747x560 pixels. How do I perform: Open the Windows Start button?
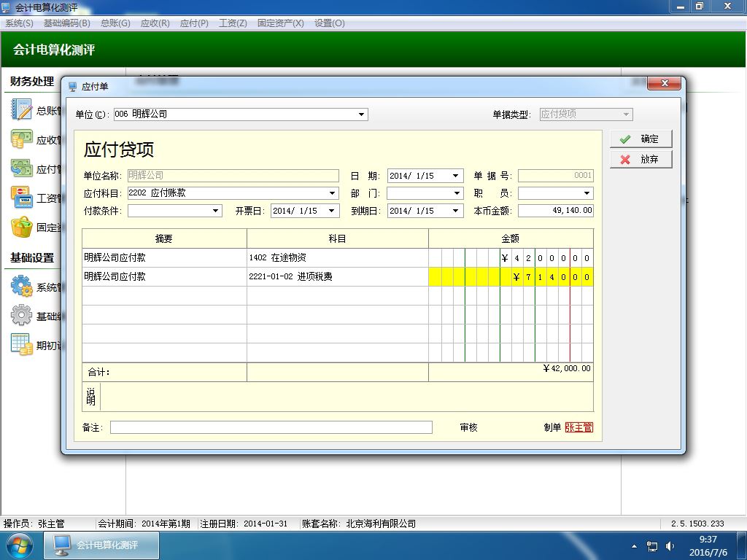[19, 545]
